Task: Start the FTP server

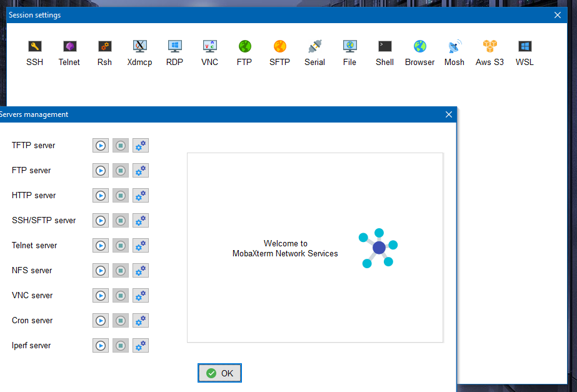Action: pos(100,170)
